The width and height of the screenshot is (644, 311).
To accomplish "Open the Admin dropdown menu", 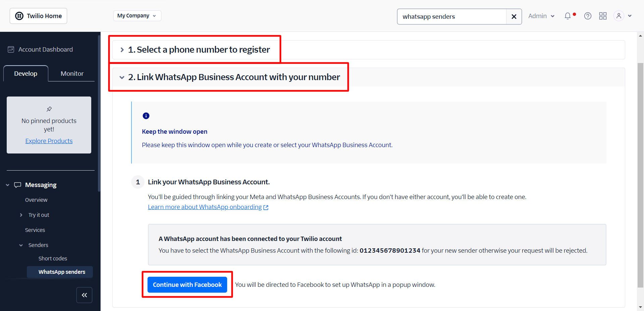I will [541, 16].
